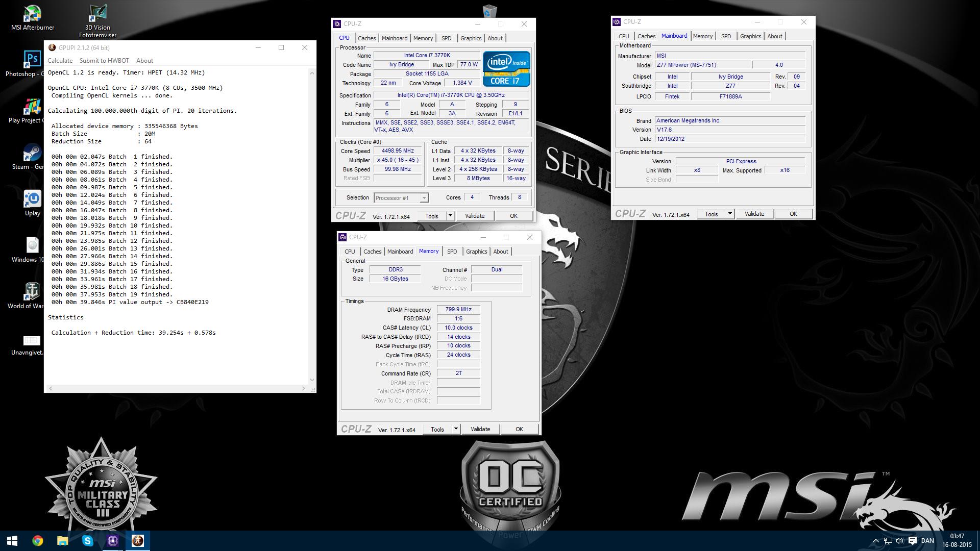Open volume control tray icon
This screenshot has width=980, height=551.
pos(900,541)
